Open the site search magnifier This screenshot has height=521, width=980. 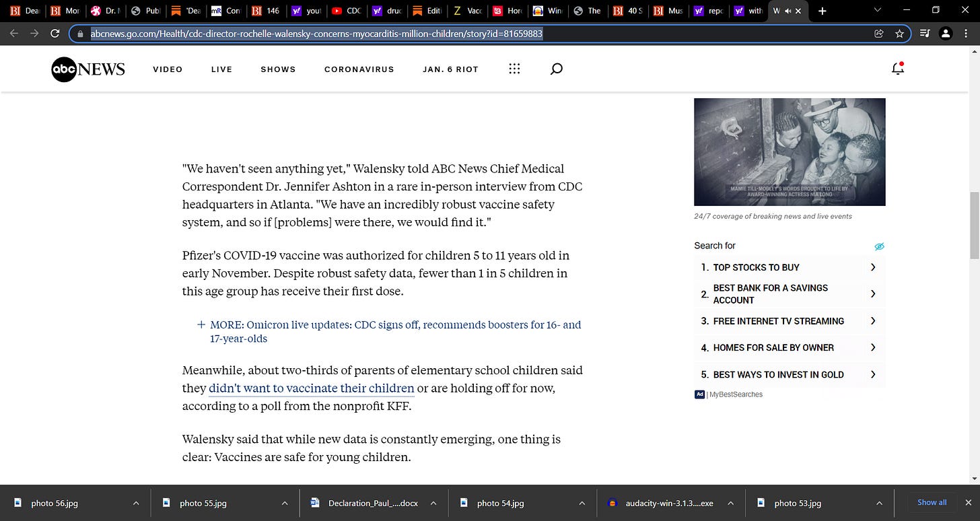click(x=556, y=69)
